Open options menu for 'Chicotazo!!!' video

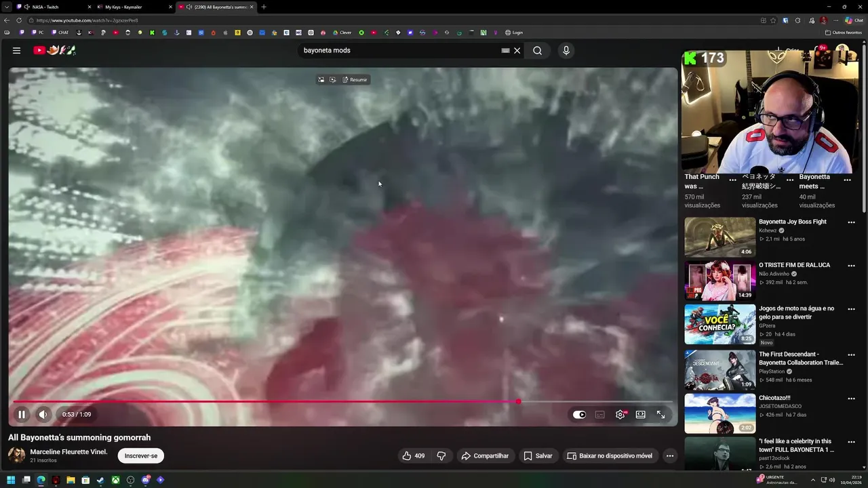[851, 399]
